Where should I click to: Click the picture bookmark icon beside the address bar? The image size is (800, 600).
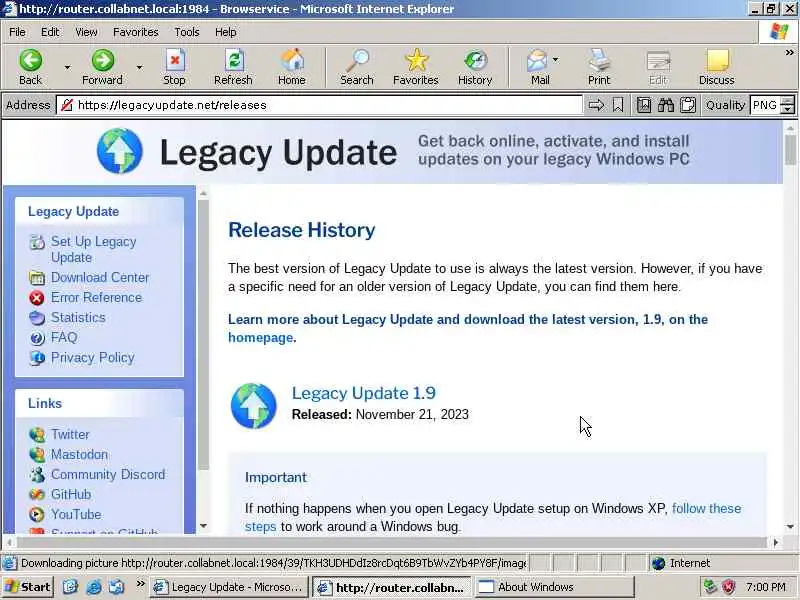pyautogui.click(x=644, y=105)
